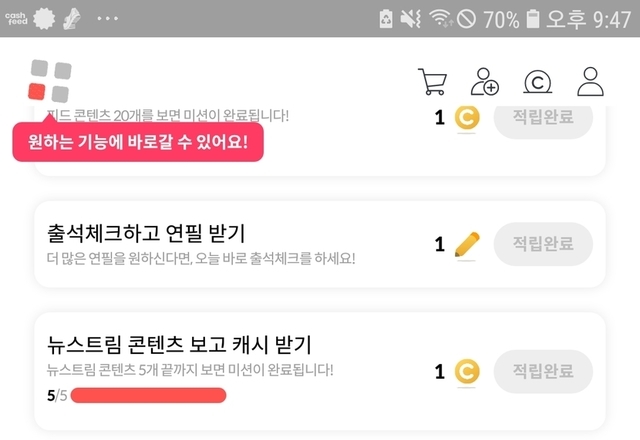The image size is (640, 440).
Task: Tap the muted sound status icon
Action: (x=412, y=19)
